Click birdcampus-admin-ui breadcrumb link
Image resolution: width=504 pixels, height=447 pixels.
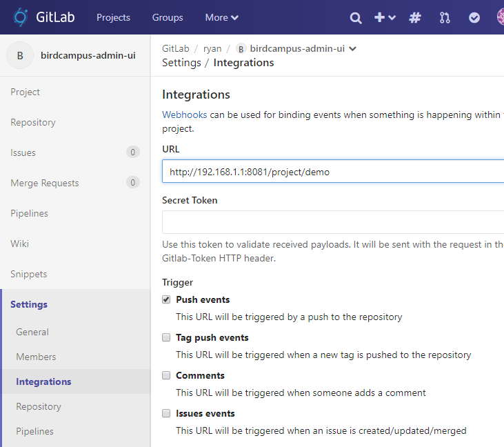point(297,48)
